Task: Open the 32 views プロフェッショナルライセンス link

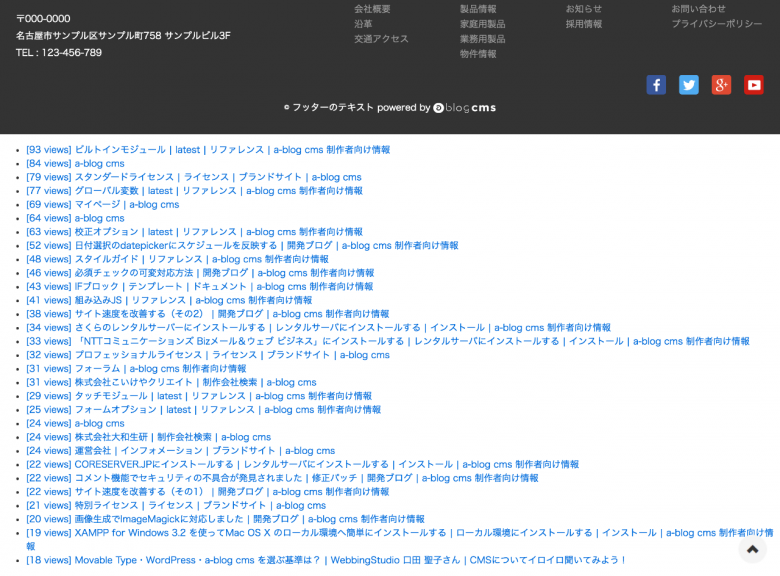Action: coord(208,355)
